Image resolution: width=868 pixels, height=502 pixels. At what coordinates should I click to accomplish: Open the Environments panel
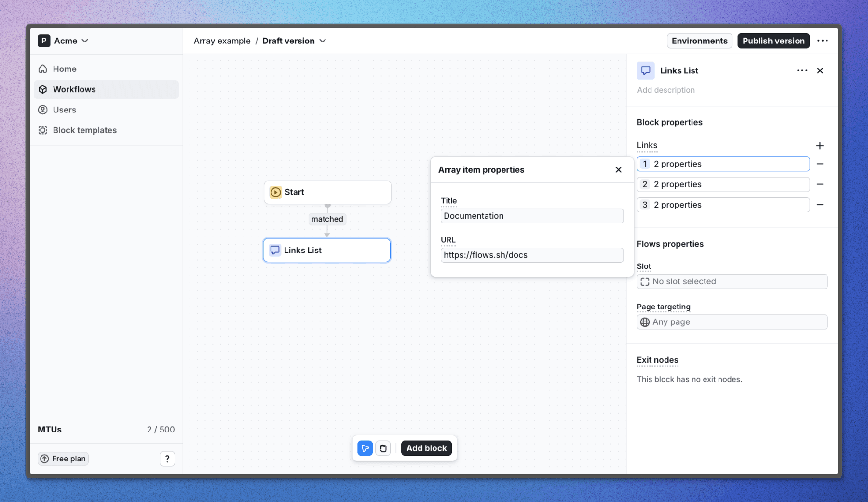point(699,41)
